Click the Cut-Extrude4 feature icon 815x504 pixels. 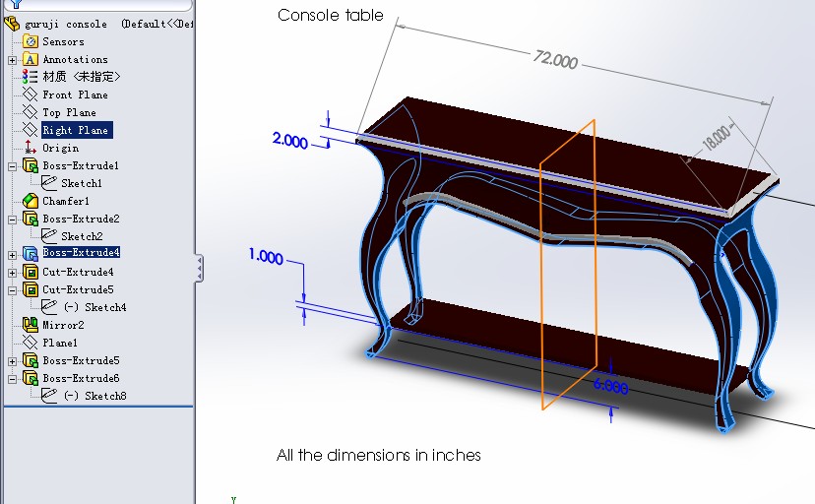pyautogui.click(x=31, y=272)
